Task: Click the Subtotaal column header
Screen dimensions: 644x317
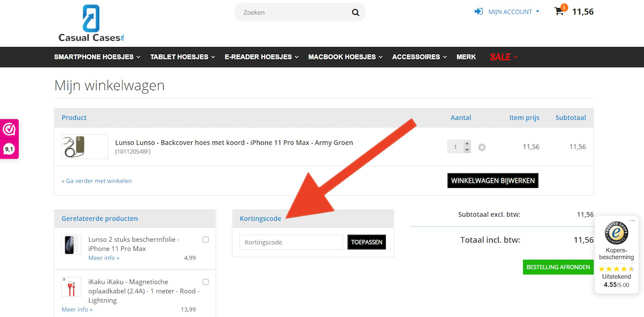Action: [x=570, y=118]
